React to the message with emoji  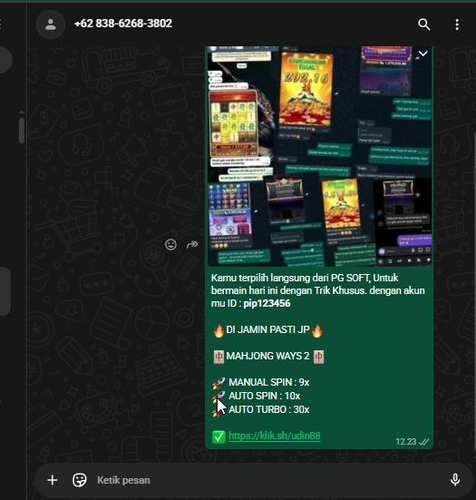[x=171, y=245]
